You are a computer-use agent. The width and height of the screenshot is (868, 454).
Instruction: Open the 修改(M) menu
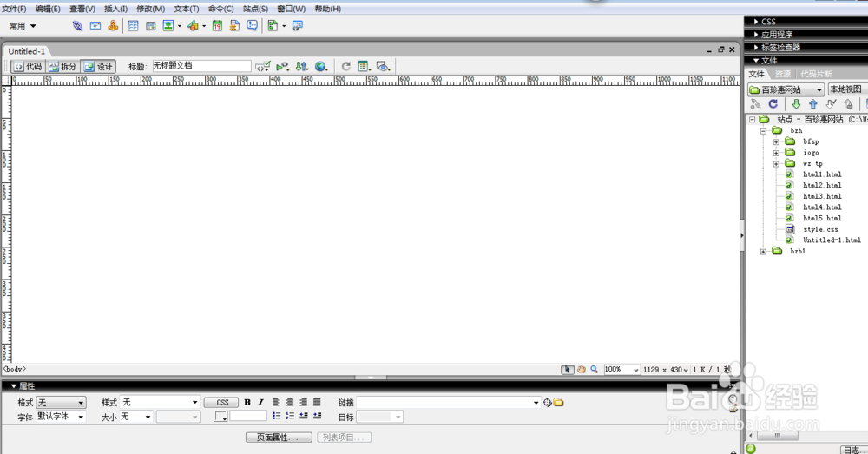(x=150, y=9)
